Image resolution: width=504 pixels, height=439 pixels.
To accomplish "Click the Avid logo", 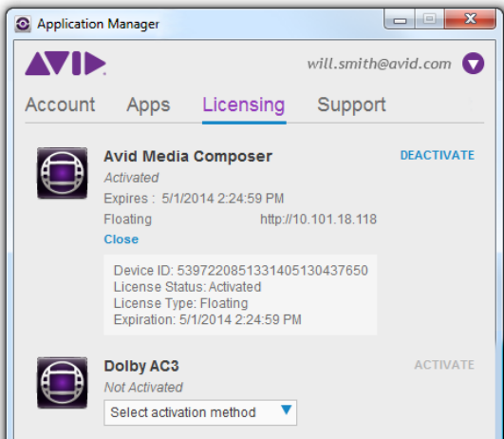I will (x=65, y=64).
